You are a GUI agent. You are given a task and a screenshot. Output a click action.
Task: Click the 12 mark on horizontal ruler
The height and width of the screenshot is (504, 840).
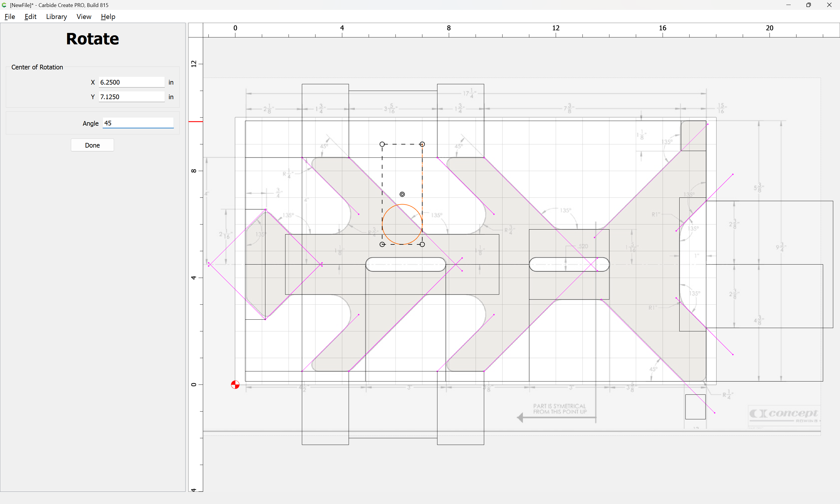tap(555, 28)
